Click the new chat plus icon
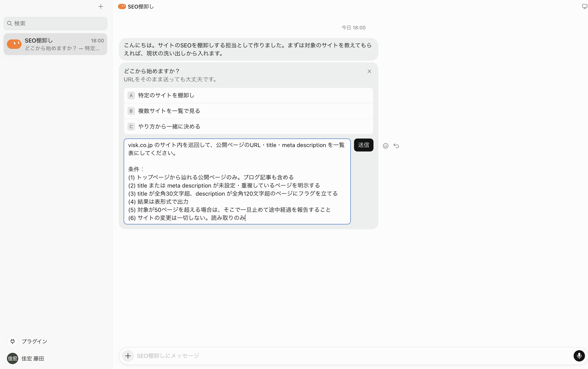Screen dimensions: 588x369 [101, 7]
